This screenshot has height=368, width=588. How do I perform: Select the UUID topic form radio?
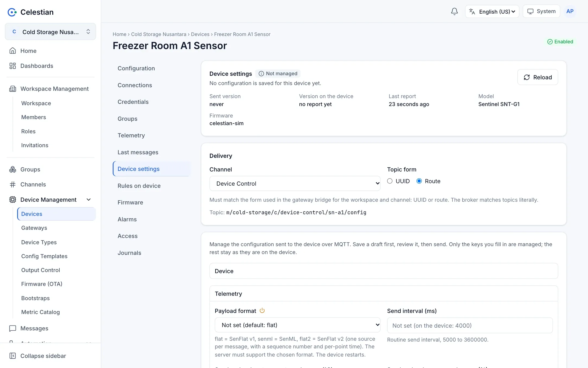(x=390, y=181)
